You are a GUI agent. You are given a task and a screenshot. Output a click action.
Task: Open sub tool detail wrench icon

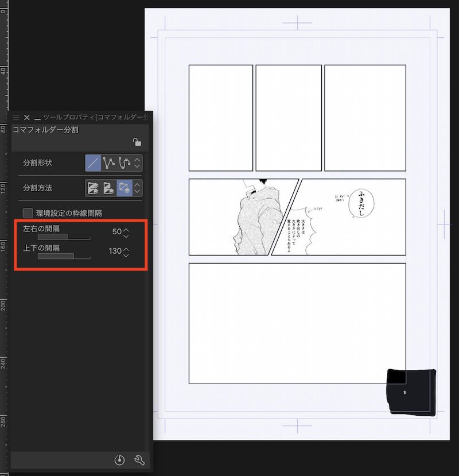[139, 460]
